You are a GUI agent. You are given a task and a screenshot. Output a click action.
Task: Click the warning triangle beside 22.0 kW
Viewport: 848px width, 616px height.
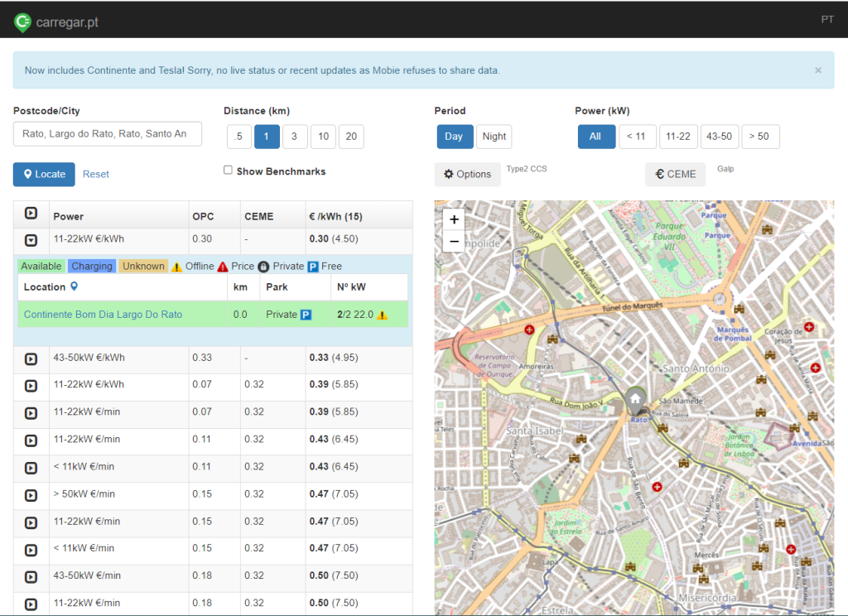point(383,315)
